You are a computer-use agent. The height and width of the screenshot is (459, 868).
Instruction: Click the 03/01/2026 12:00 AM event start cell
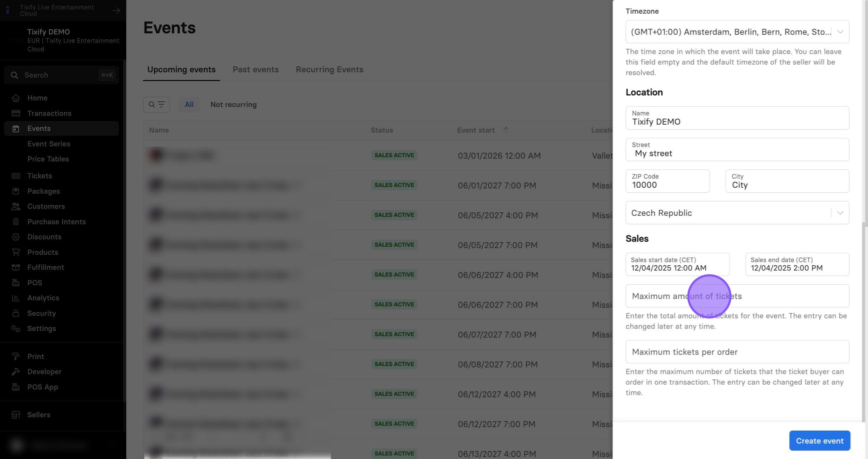499,156
